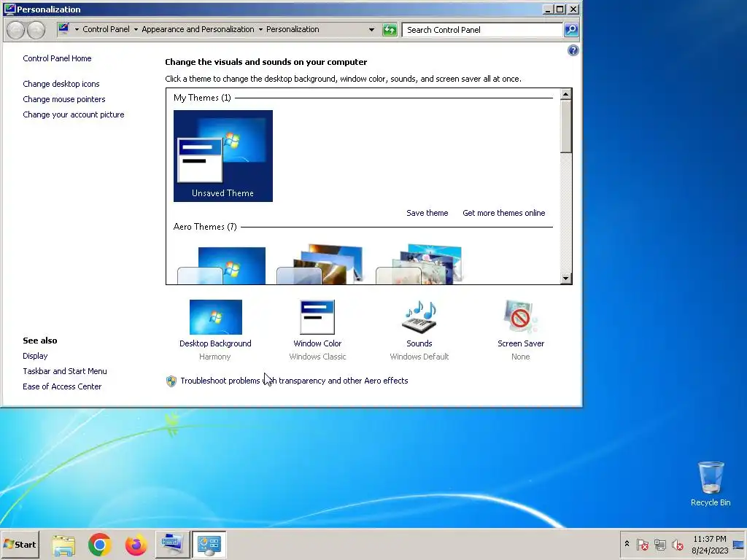
Task: Open Screen Saver settings icon
Action: click(521, 317)
